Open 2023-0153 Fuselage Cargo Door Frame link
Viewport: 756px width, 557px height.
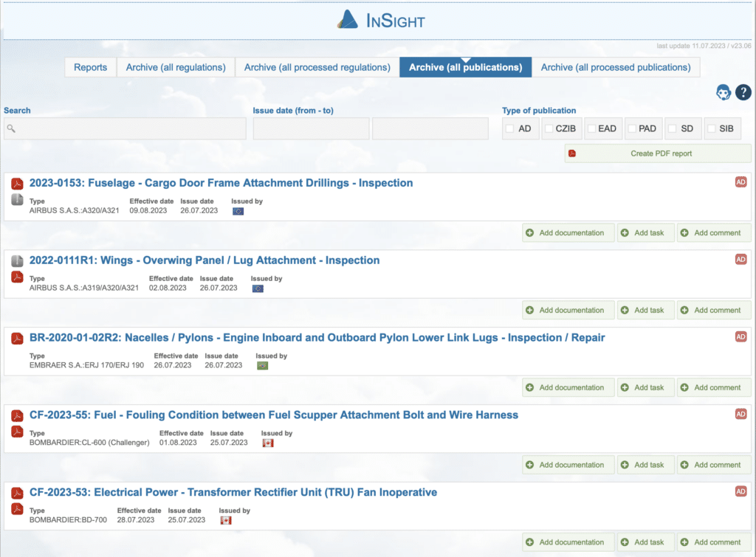[221, 183]
